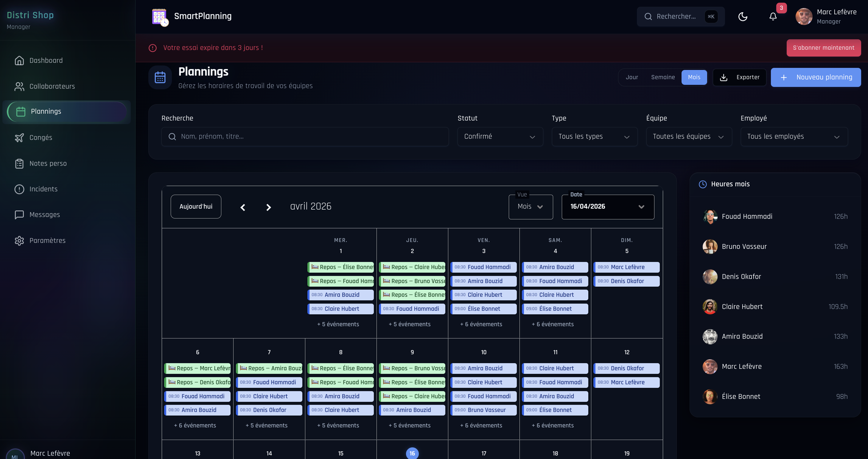Click Amira Bouzid's avatar in Heures mois
Viewport: 868px width, 459px height.
[710, 337]
